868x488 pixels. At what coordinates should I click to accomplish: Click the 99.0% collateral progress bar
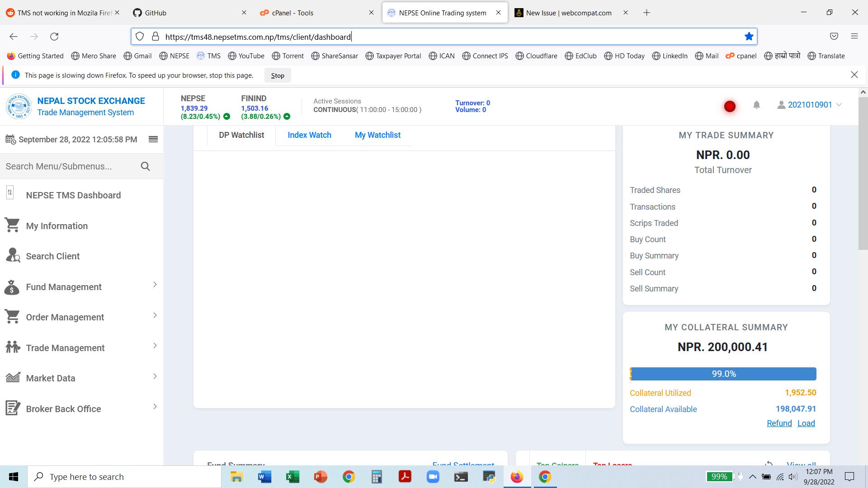[x=723, y=374]
